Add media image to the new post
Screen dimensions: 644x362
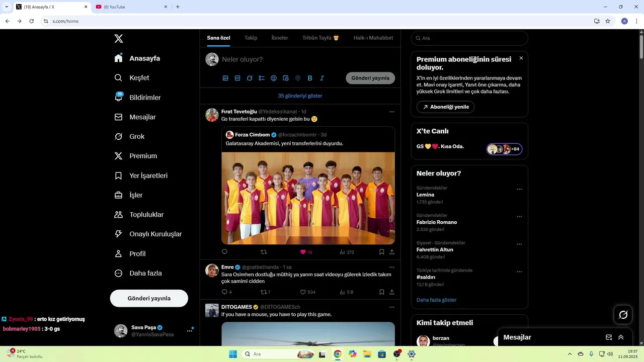pos(225,78)
